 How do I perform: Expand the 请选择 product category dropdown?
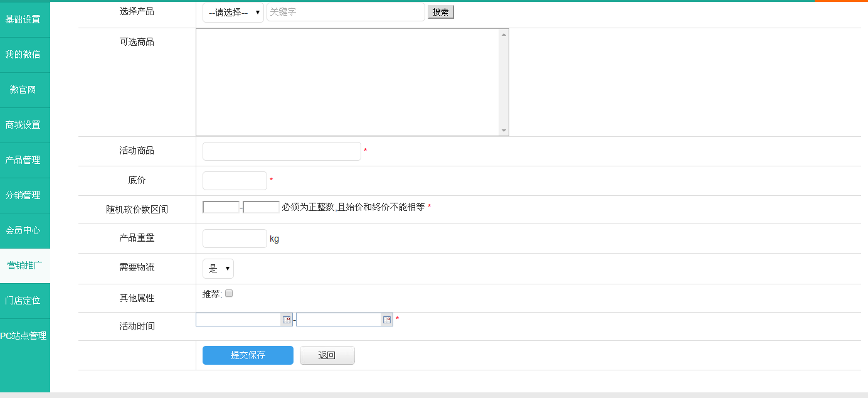coord(233,13)
